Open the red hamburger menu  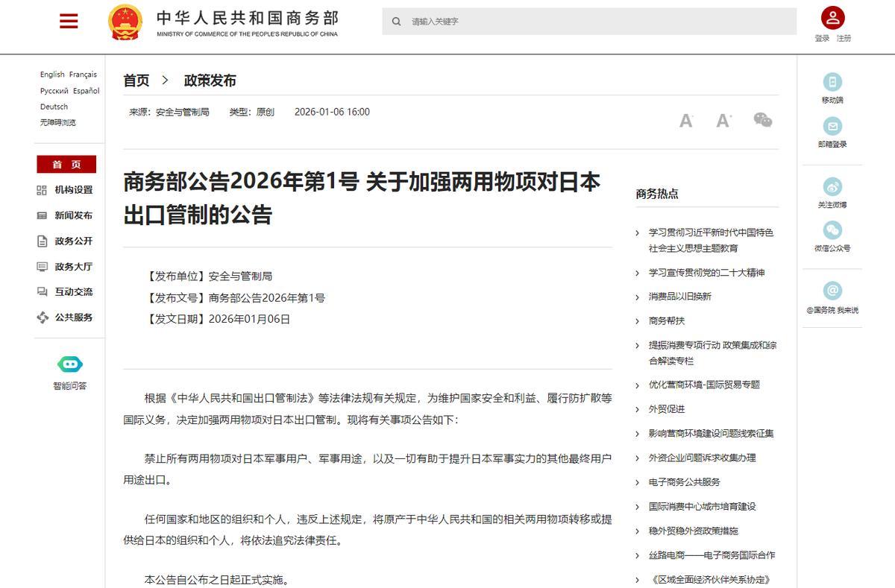point(69,22)
